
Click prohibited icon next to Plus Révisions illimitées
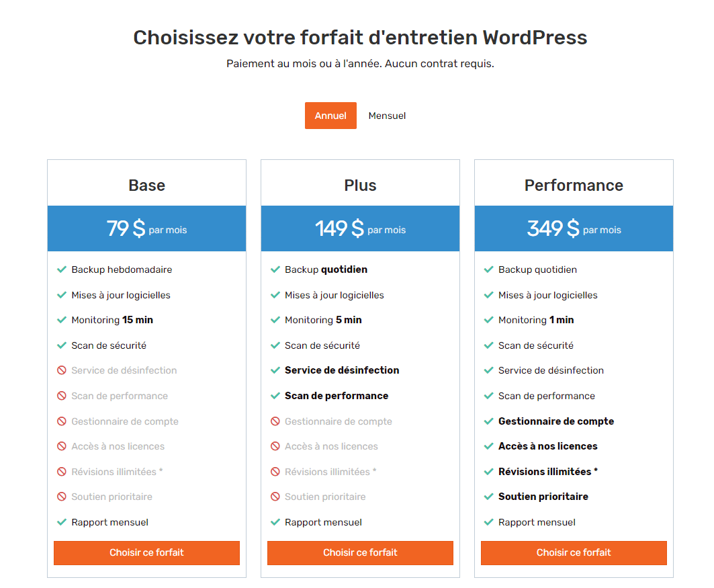(x=275, y=472)
